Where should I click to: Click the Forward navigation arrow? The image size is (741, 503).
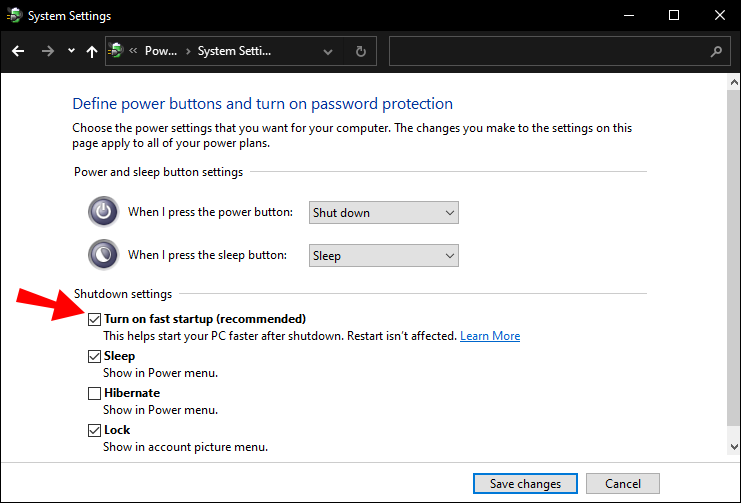[47, 51]
